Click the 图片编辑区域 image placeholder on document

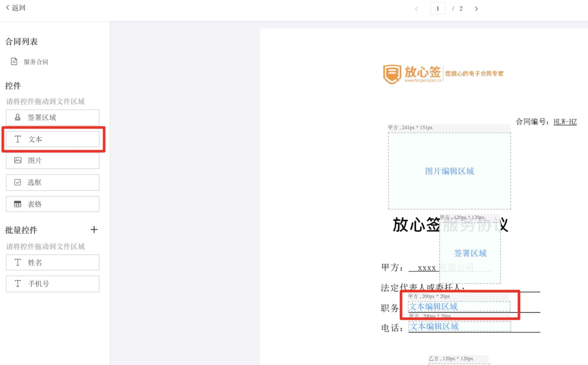tap(449, 171)
